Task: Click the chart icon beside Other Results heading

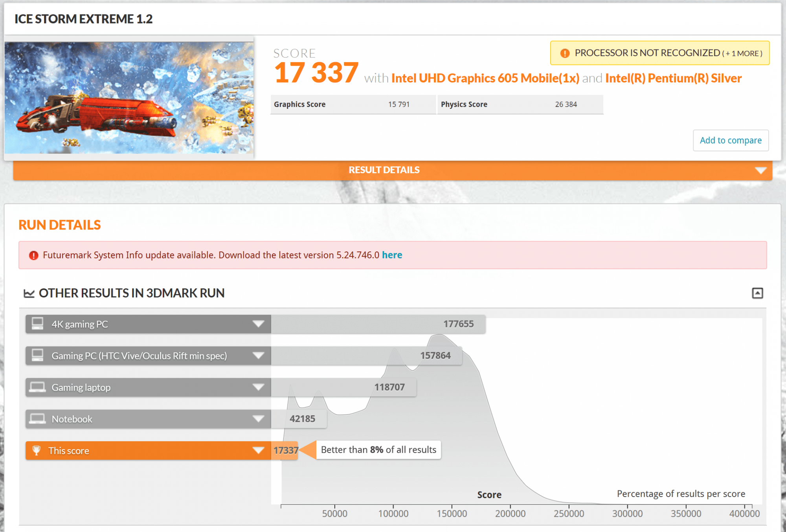Action: pyautogui.click(x=29, y=293)
